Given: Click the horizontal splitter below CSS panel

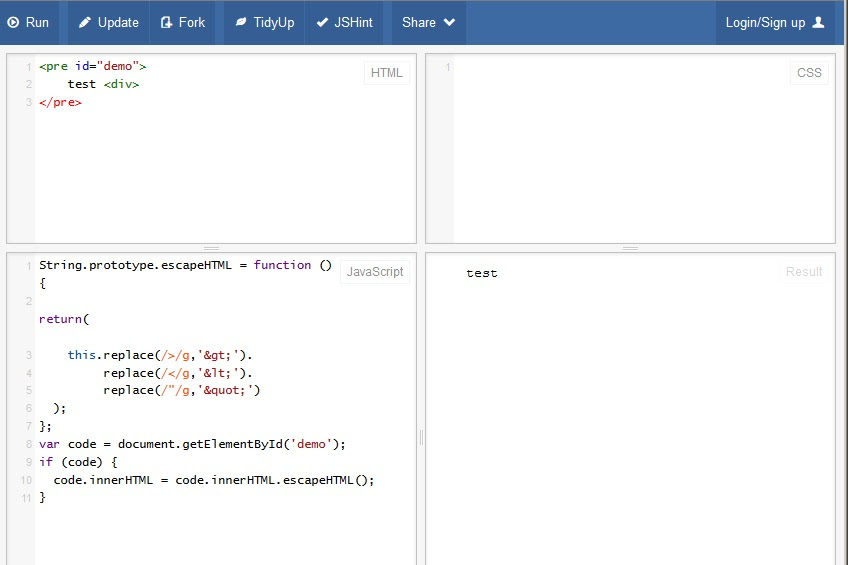Looking at the screenshot, I should pos(631,248).
